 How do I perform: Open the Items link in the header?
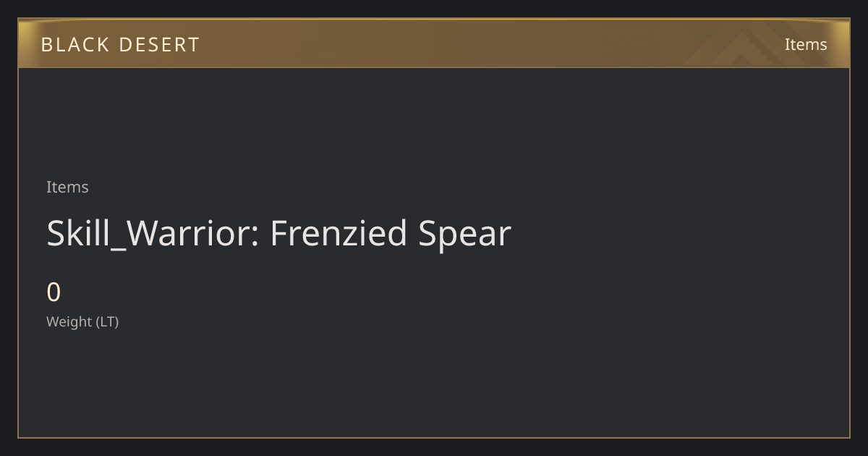[x=806, y=44]
